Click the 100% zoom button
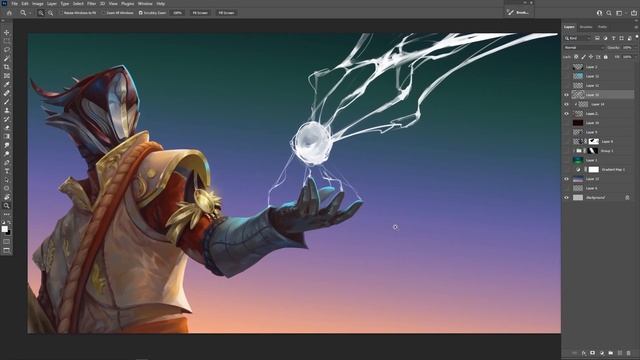Screen dimensions: 640x360 click(x=178, y=13)
